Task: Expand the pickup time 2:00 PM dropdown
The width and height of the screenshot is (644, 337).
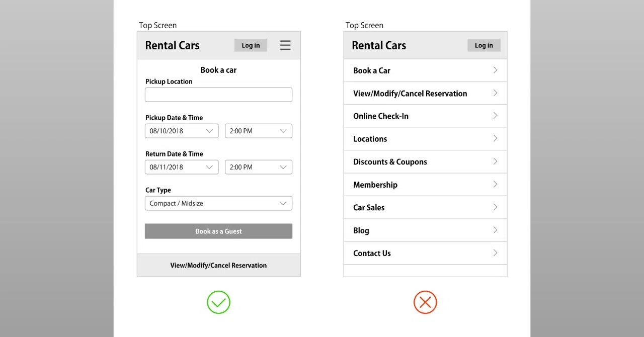Action: pos(259,131)
